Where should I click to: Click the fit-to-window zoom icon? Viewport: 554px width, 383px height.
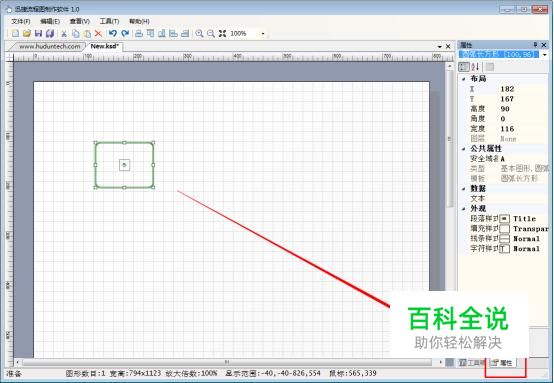tap(222, 34)
